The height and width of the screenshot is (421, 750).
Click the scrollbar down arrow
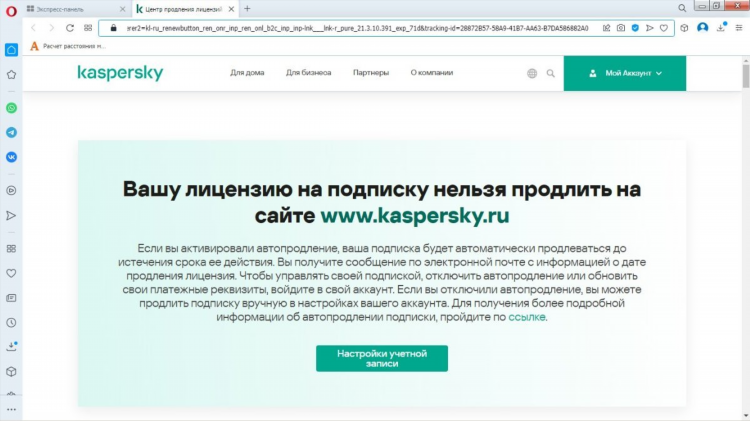(x=746, y=416)
